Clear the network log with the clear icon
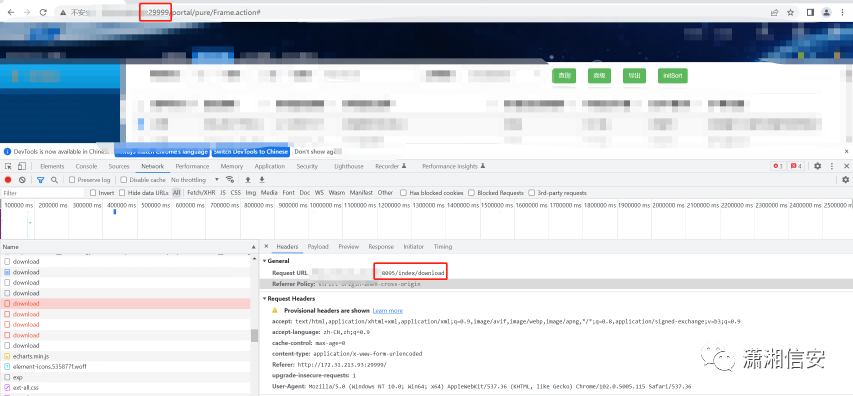This screenshot has height=396, width=853. 22,180
